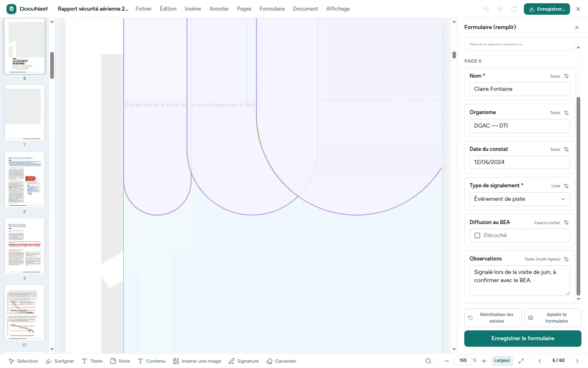Open the Document menu
Image resolution: width=588 pixels, height=368 pixels.
(x=305, y=9)
